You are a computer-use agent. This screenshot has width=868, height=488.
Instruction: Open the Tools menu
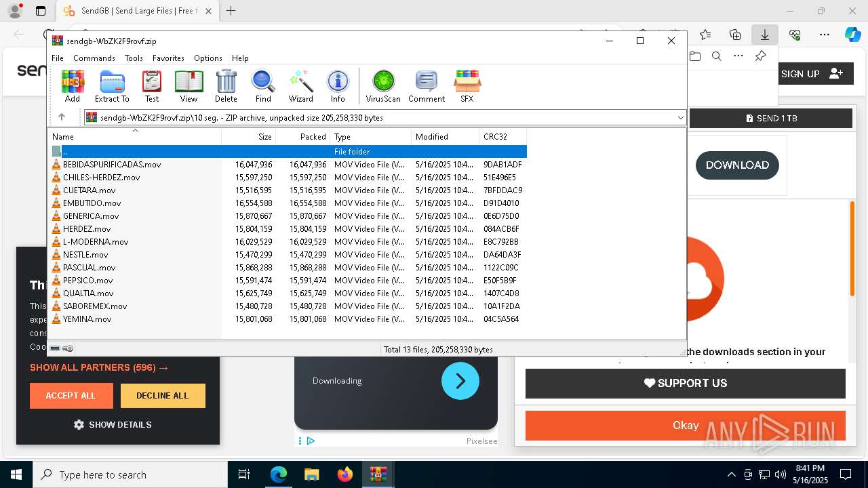pos(134,58)
